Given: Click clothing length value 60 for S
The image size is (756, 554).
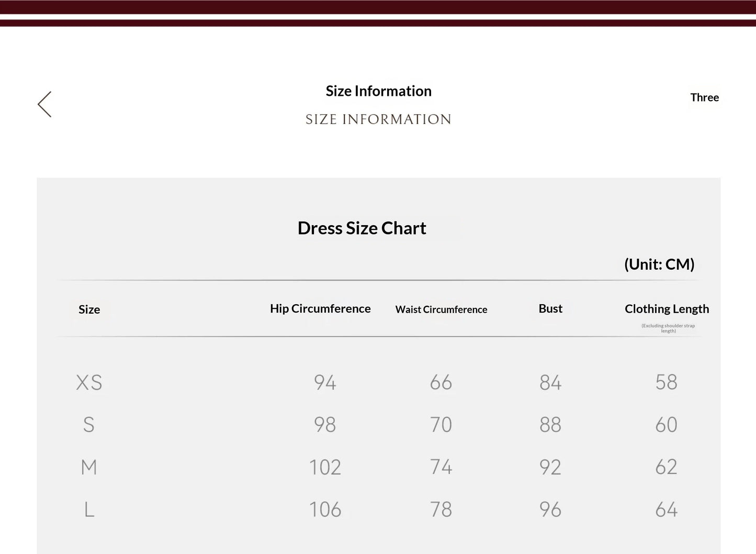Looking at the screenshot, I should point(667,425).
